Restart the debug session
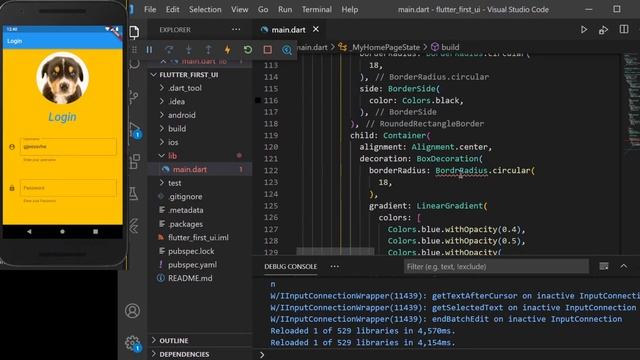 248,50
